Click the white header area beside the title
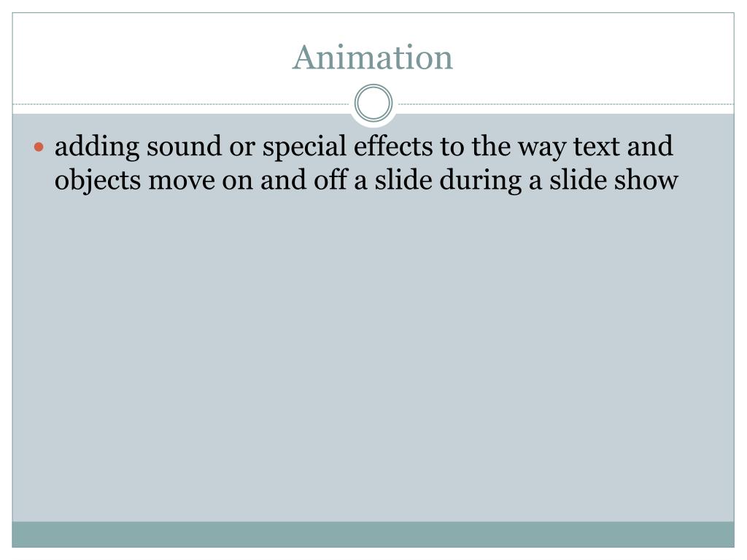 pos(143,57)
